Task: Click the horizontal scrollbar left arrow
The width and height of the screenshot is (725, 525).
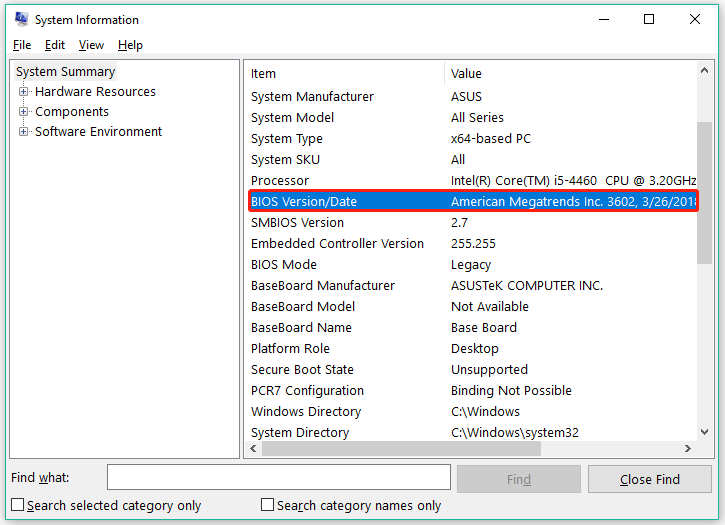Action: click(x=253, y=448)
